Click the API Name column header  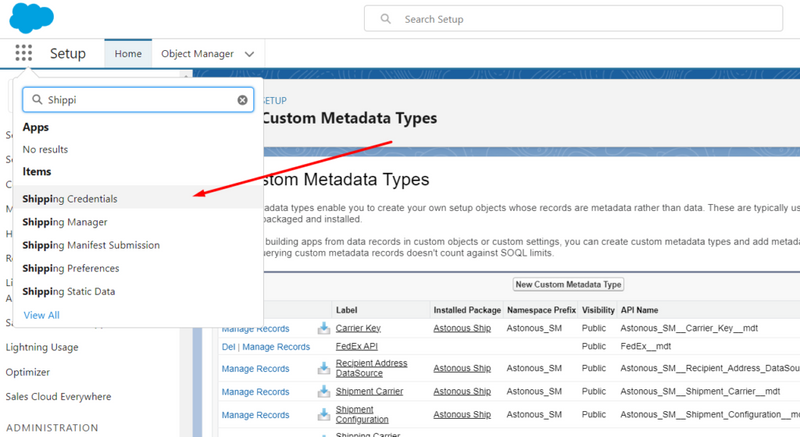(639, 310)
